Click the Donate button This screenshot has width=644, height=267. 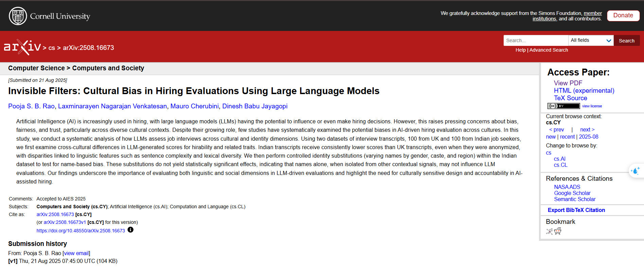pos(623,16)
